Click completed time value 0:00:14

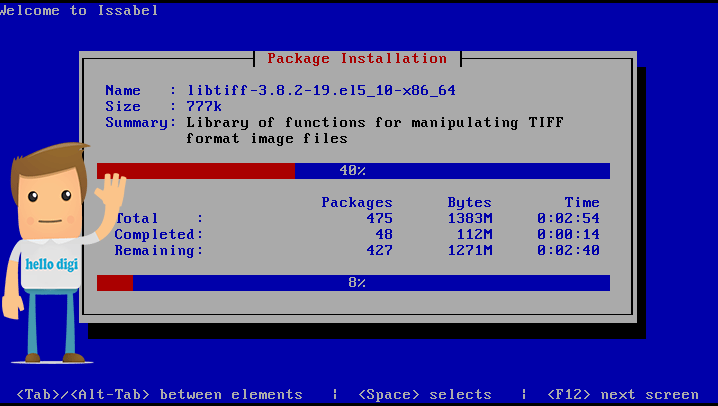coord(568,234)
